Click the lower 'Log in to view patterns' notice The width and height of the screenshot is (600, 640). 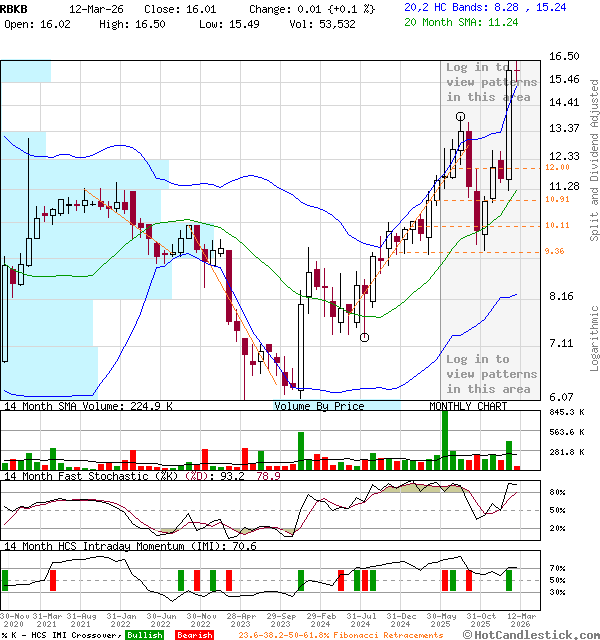pyautogui.click(x=491, y=374)
